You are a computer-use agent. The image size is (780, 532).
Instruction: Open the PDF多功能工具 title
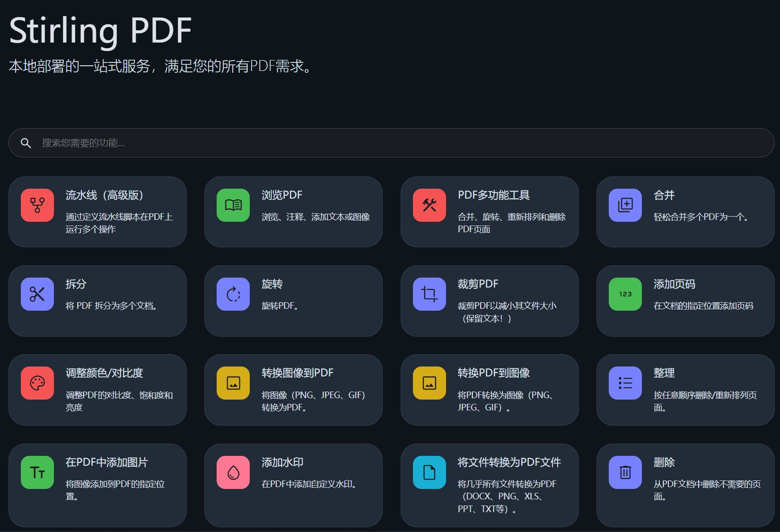pos(494,195)
